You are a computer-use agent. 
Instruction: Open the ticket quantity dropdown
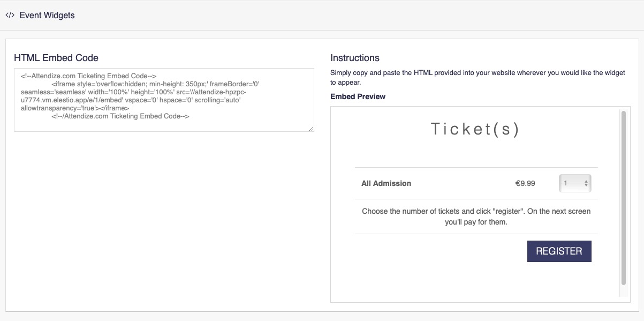(x=574, y=183)
